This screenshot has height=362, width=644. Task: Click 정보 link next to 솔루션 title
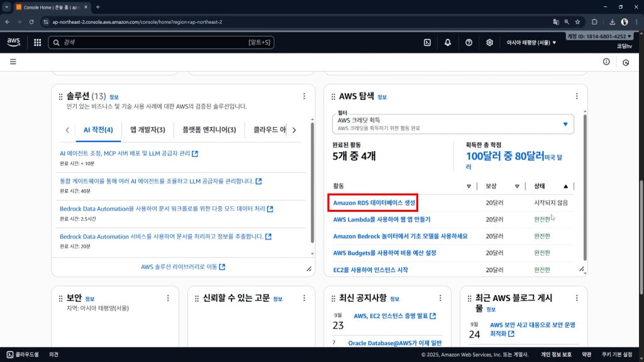point(114,97)
